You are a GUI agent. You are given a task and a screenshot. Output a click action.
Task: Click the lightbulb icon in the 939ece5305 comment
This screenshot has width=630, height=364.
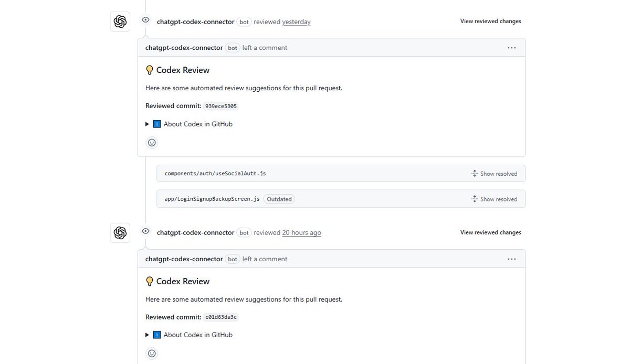pos(150,70)
